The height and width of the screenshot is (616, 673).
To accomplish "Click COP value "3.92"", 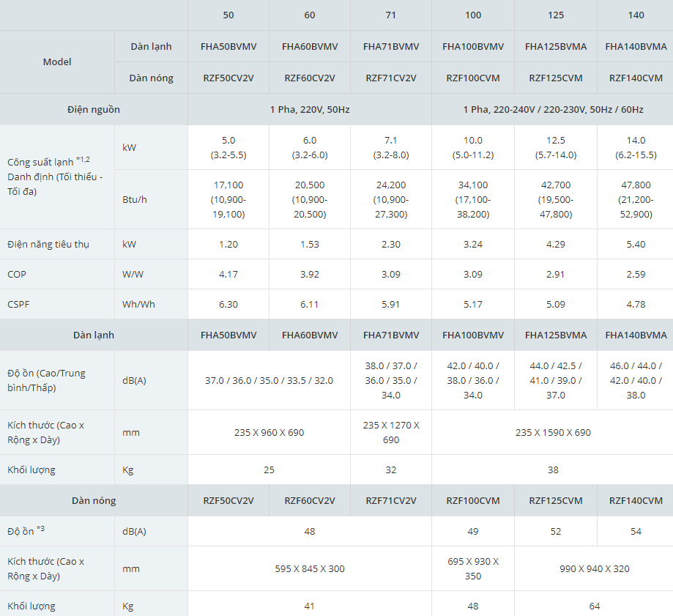I will [310, 274].
